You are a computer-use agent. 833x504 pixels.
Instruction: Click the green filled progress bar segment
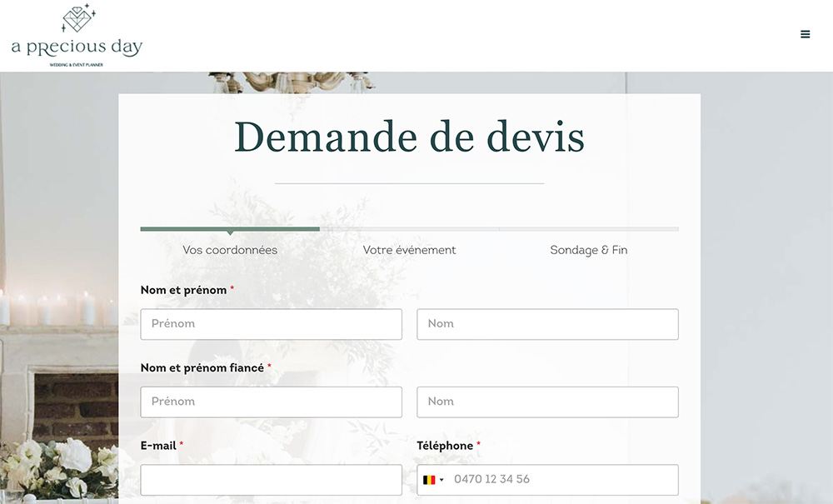229,228
